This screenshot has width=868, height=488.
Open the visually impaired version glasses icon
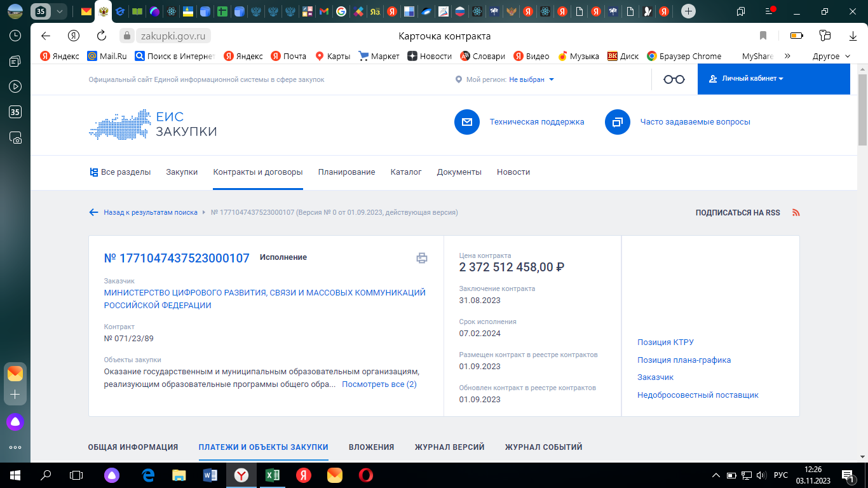coord(674,79)
